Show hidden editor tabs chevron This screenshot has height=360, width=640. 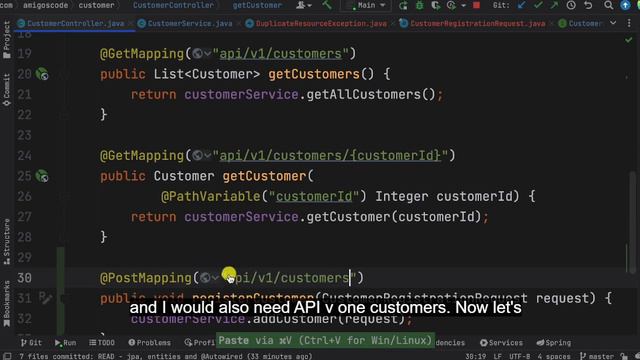coord(613,23)
